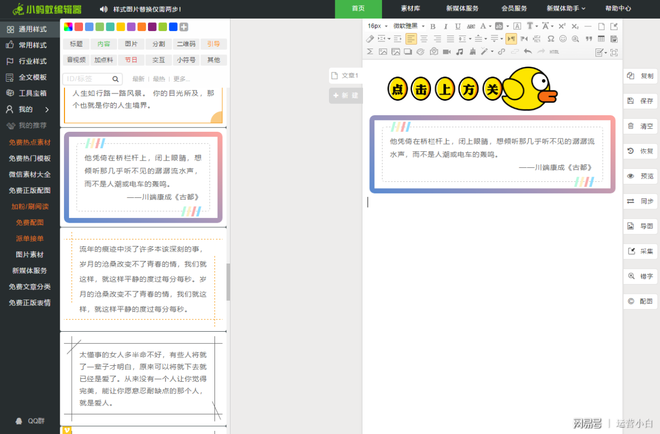Insert hyperlink with chain icon
Screen dimensions: 660x434
[501, 52]
